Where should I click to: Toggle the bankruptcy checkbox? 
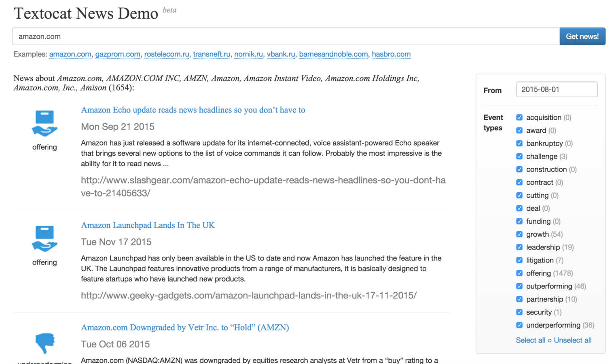[519, 143]
